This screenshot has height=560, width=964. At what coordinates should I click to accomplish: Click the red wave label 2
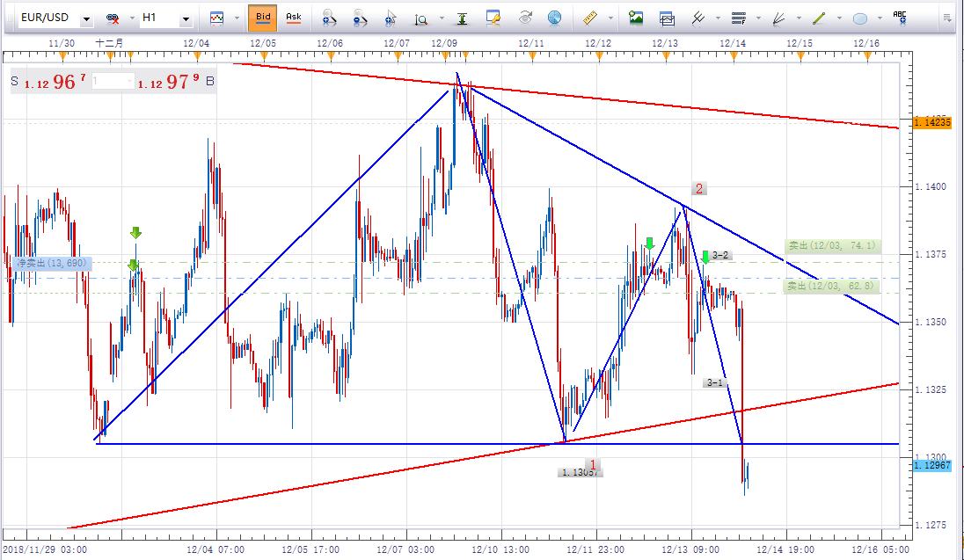tap(698, 189)
